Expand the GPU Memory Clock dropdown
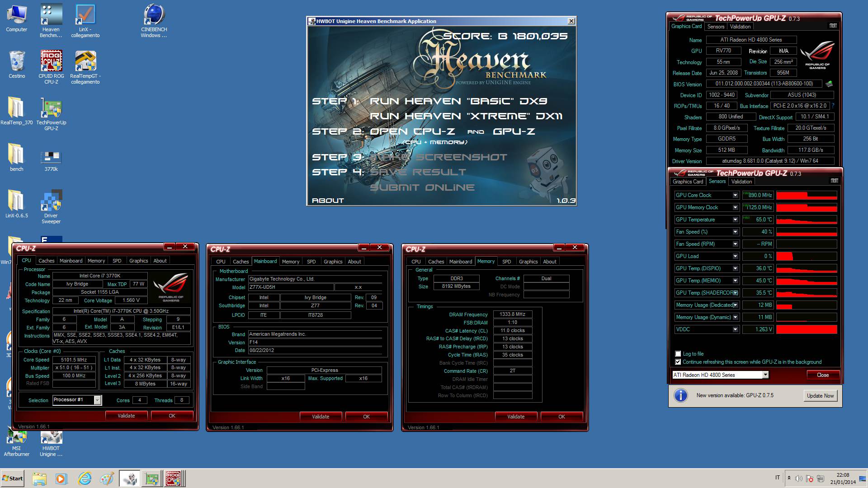Viewport: 868px width, 488px height. coord(735,207)
